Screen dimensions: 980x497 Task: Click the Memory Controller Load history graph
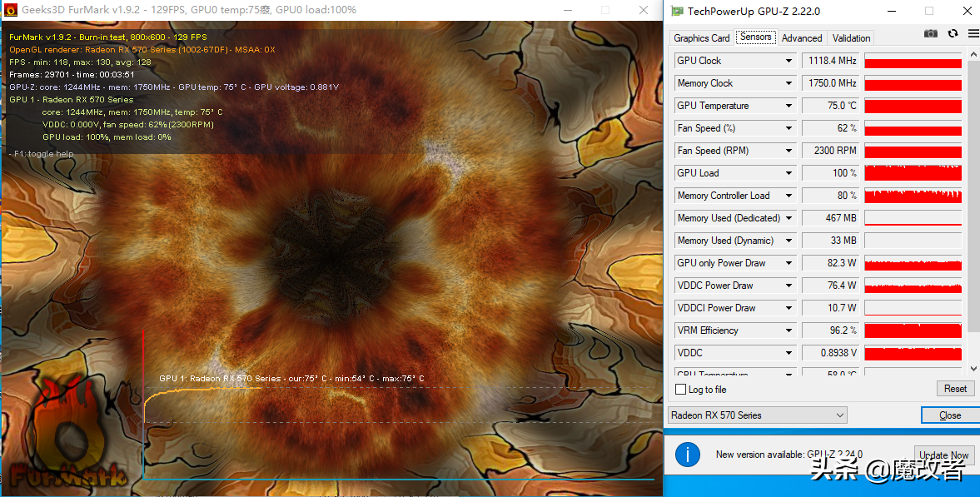pos(913,196)
